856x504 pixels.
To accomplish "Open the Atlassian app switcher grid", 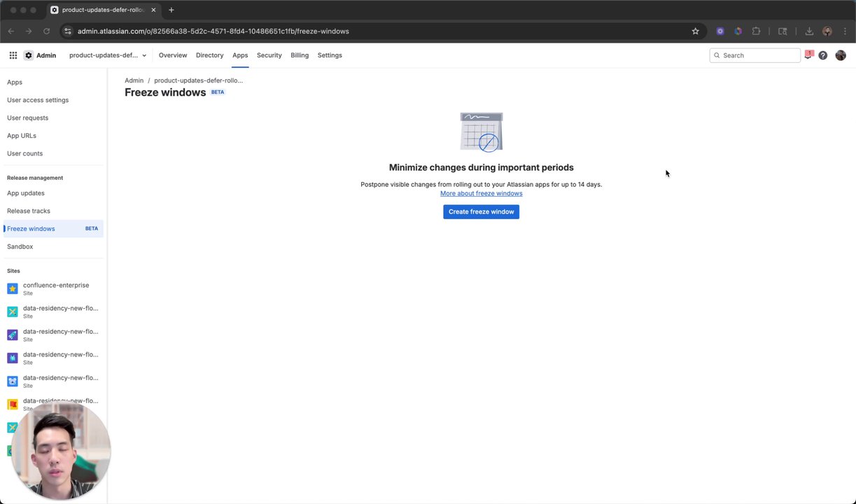I will pos(13,55).
